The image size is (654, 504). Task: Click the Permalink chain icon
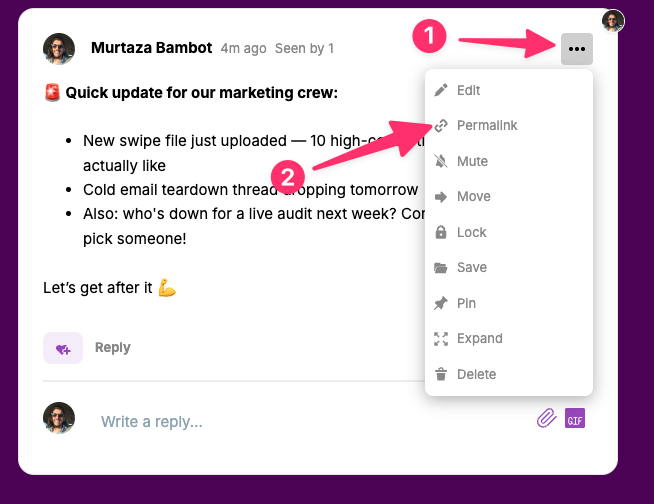tap(440, 126)
